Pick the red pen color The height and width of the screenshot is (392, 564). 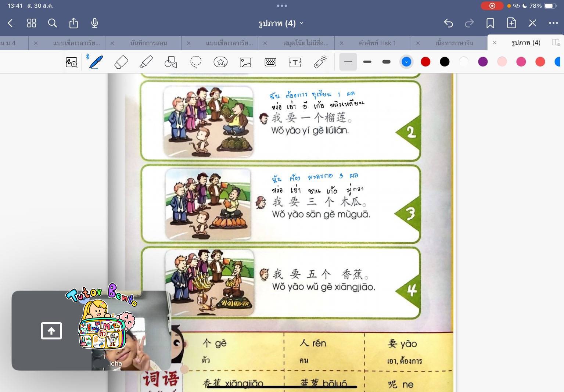425,62
